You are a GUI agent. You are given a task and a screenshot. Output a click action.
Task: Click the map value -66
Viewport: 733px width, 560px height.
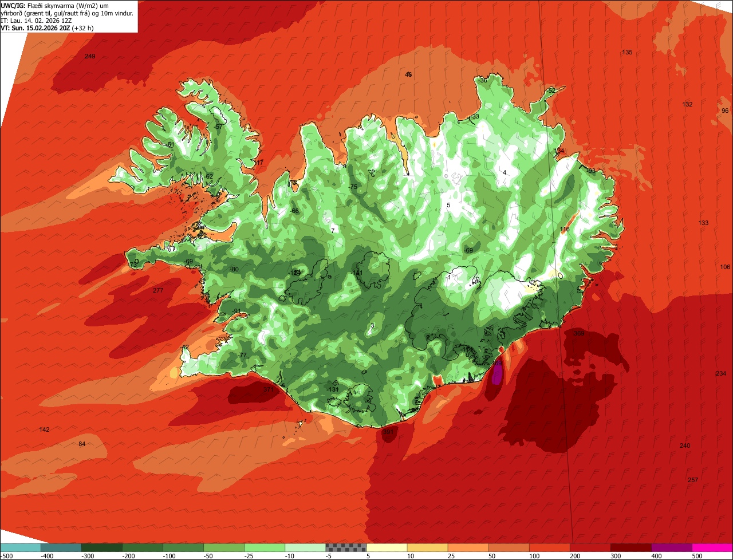(x=294, y=211)
